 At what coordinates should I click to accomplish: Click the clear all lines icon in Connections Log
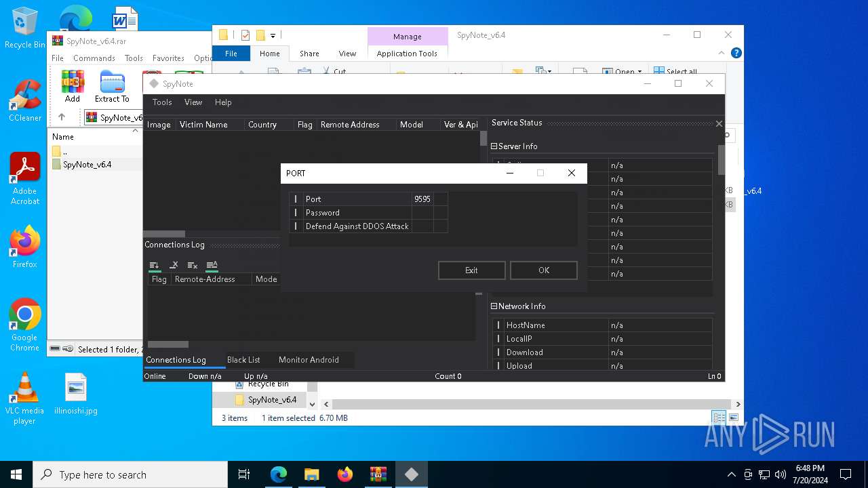pyautogui.click(x=193, y=265)
